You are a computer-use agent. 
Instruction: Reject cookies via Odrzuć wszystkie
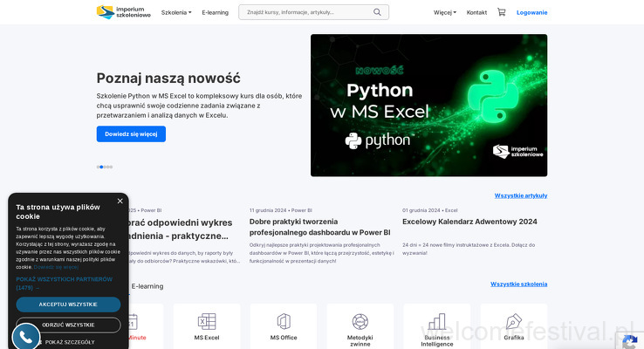point(68,325)
